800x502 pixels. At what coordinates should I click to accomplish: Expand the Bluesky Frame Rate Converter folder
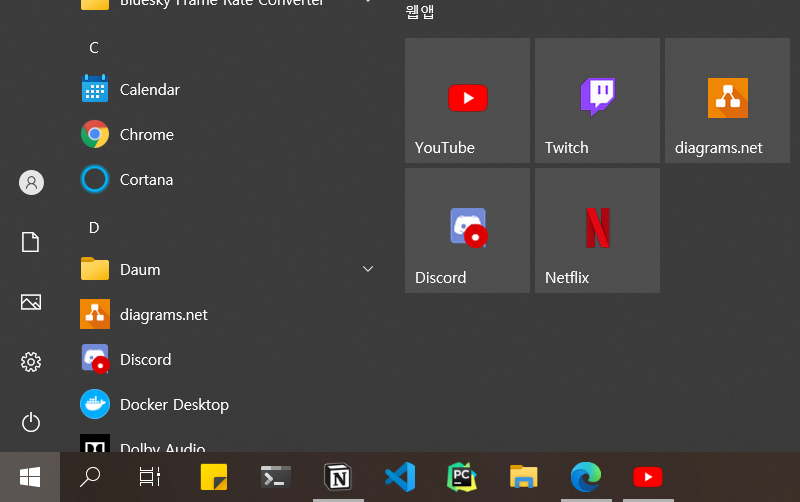pyautogui.click(x=227, y=4)
